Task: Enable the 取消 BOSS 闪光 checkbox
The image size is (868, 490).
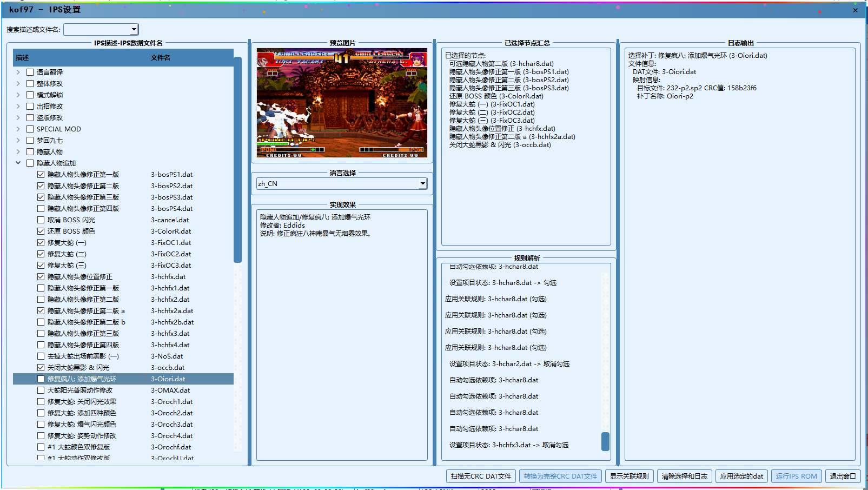Action: 41,220
